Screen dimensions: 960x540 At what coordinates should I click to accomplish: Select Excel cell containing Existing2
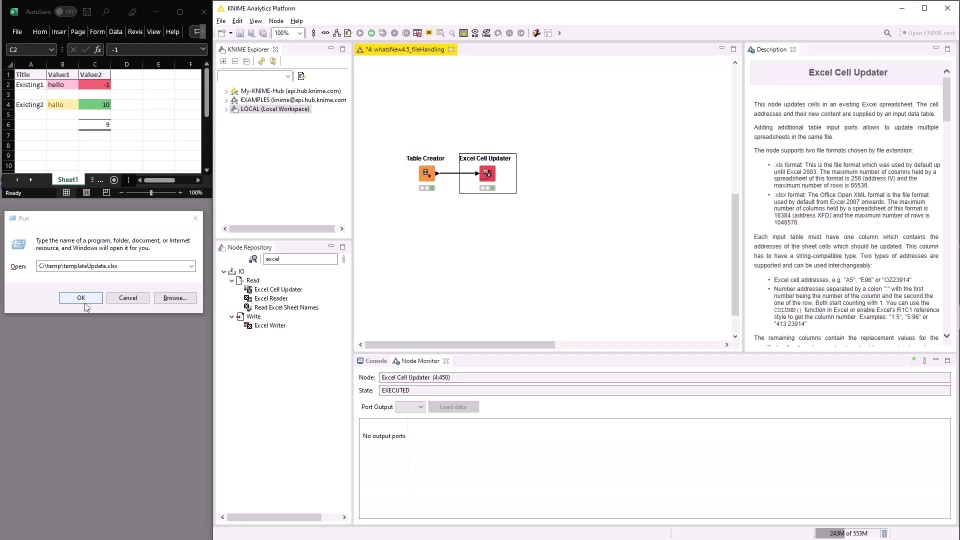(x=30, y=105)
